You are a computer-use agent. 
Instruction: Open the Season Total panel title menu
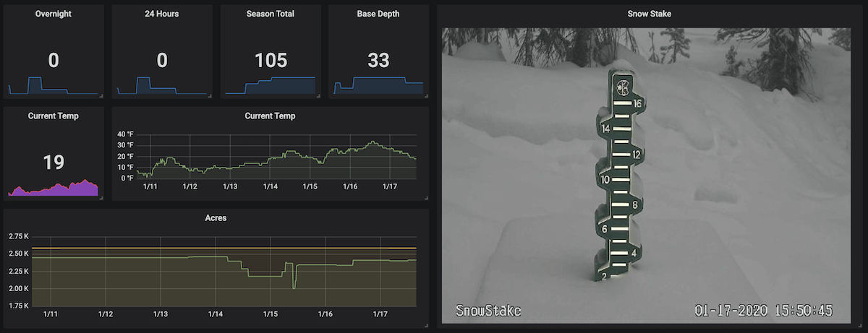[271, 14]
